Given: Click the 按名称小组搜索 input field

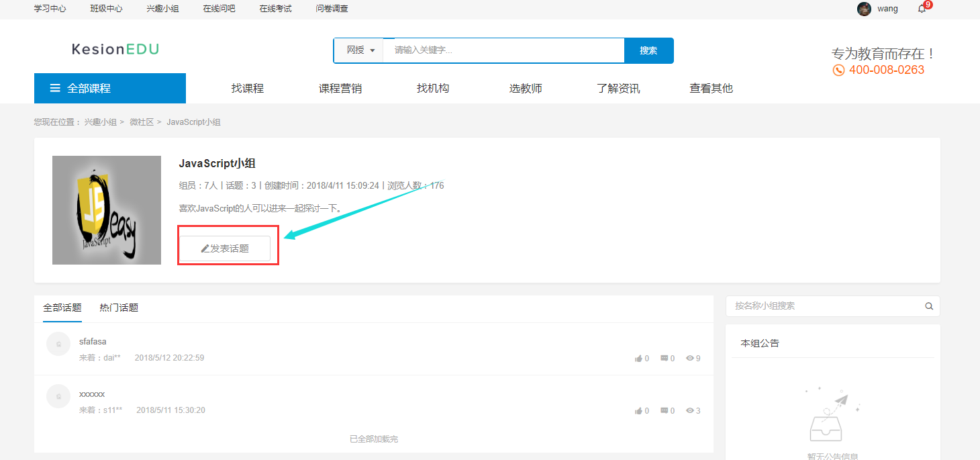Looking at the screenshot, I should coord(805,306).
